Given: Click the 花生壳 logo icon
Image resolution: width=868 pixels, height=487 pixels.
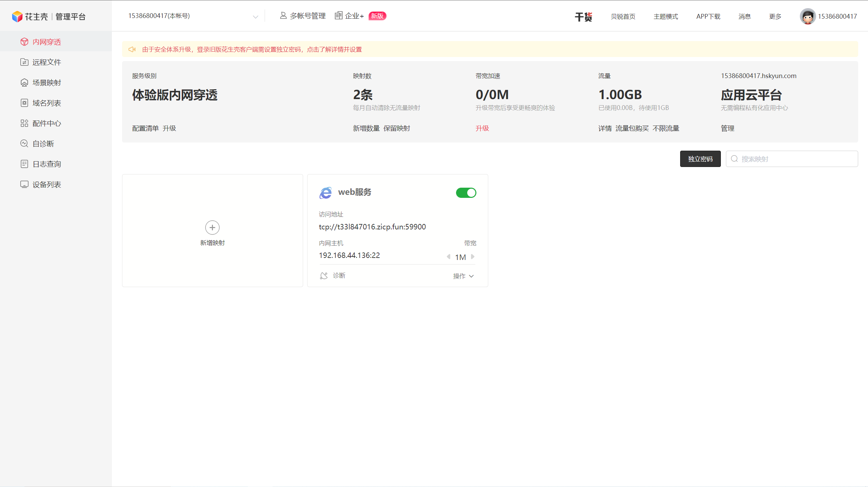Looking at the screenshot, I should [x=17, y=16].
